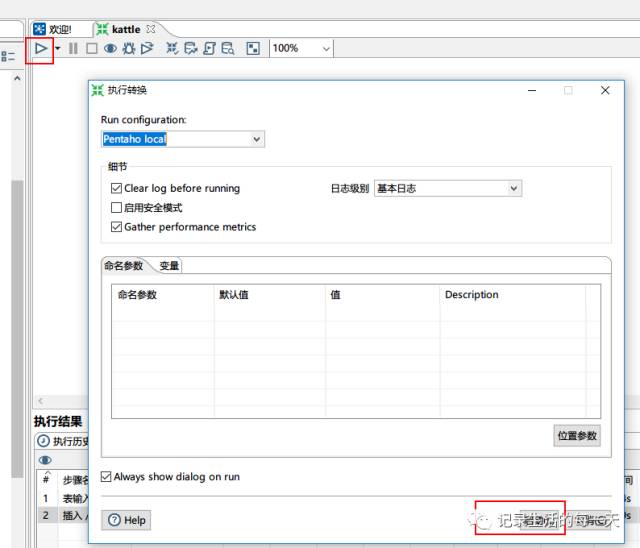640x548 pixels.
Task: Click the canvas horizontal scroll left arrow
Action: 40,401
